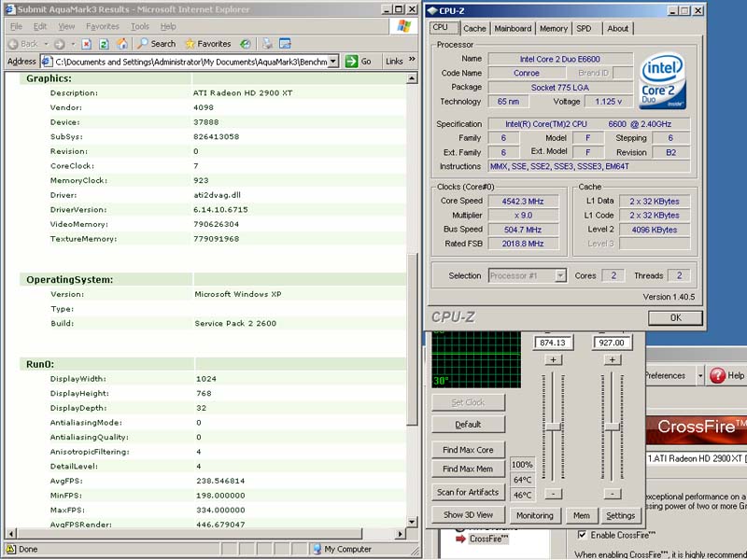Open the View menu in Internet Explorer

[66, 26]
